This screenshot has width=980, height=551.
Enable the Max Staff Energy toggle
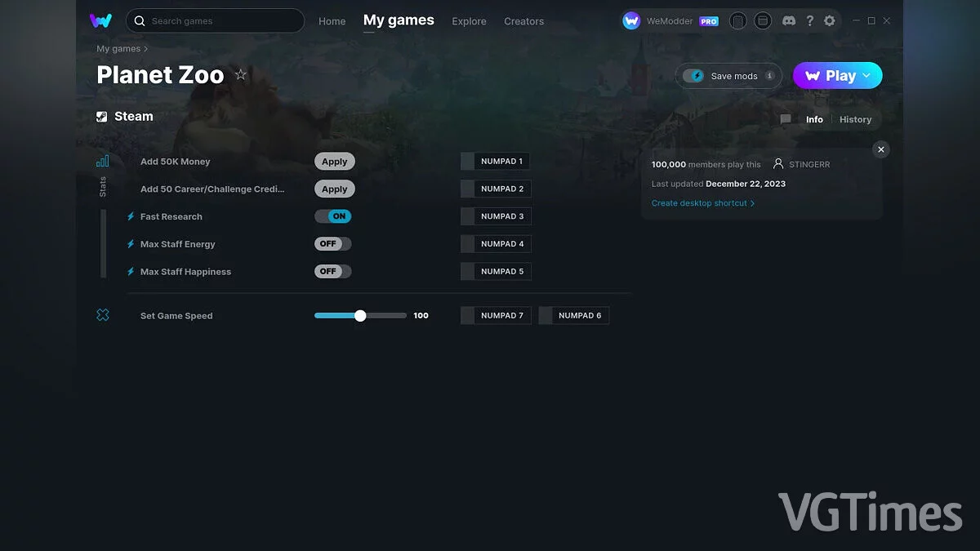pyautogui.click(x=333, y=244)
